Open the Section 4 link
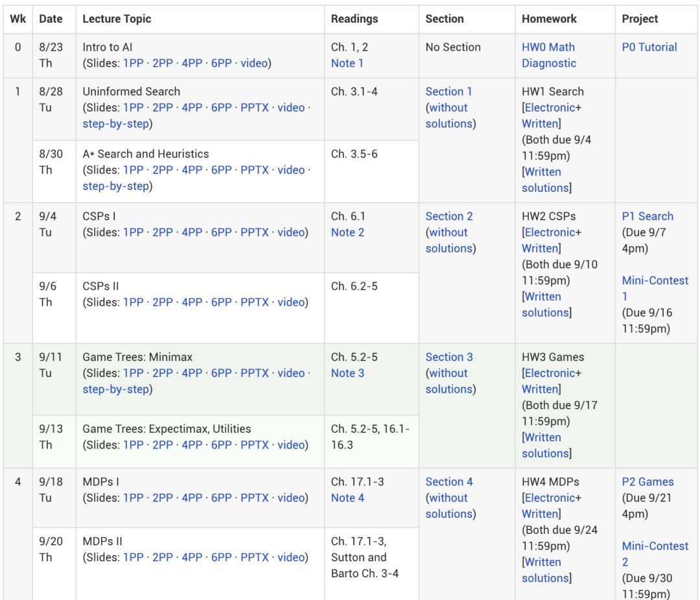 click(449, 481)
